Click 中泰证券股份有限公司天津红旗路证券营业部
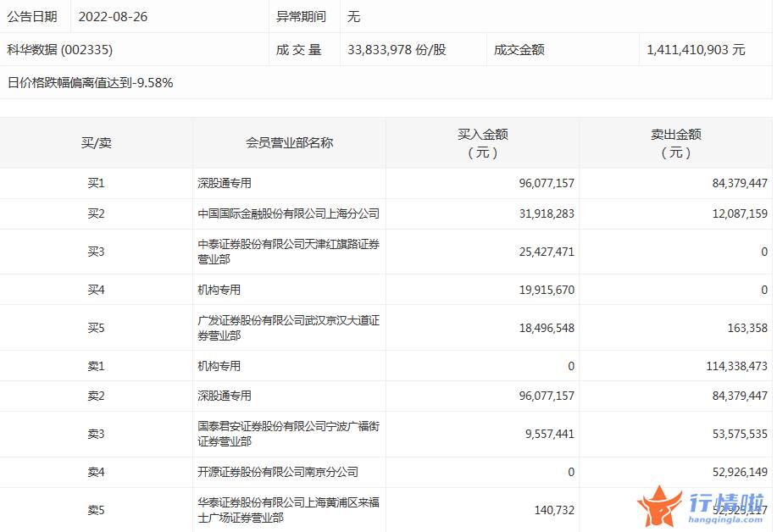 [x=288, y=252]
